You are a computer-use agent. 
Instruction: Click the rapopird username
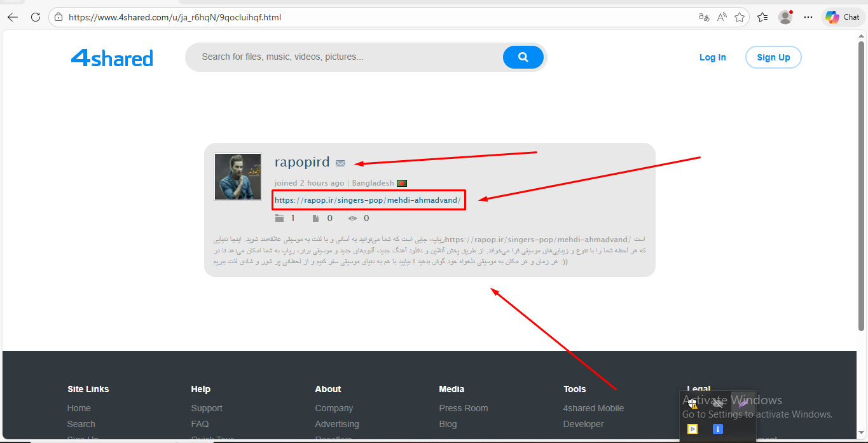tap(302, 162)
